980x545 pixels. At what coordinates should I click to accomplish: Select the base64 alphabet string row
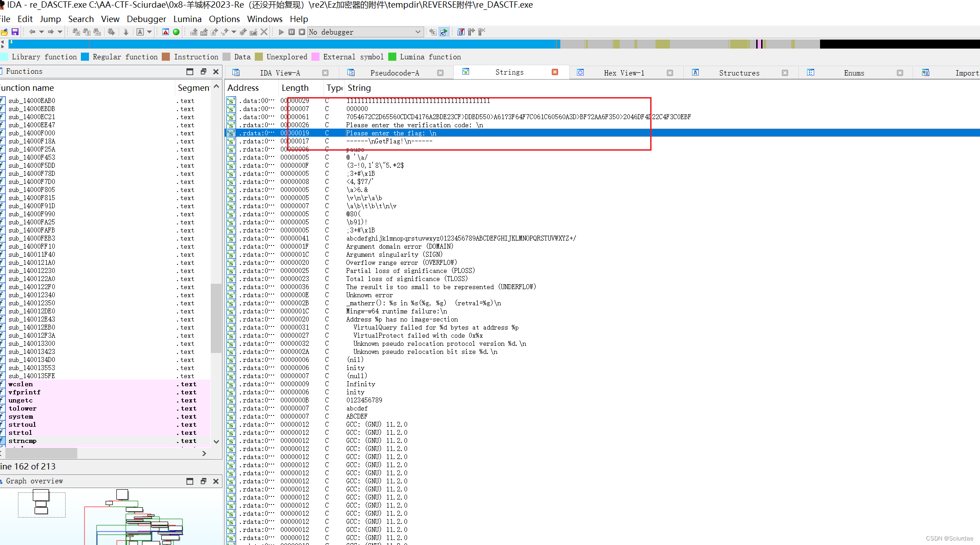602,238
